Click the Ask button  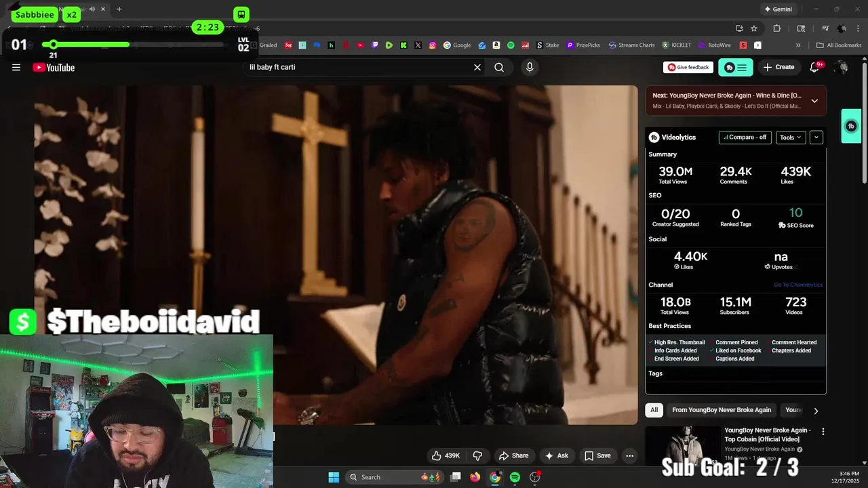point(557,455)
